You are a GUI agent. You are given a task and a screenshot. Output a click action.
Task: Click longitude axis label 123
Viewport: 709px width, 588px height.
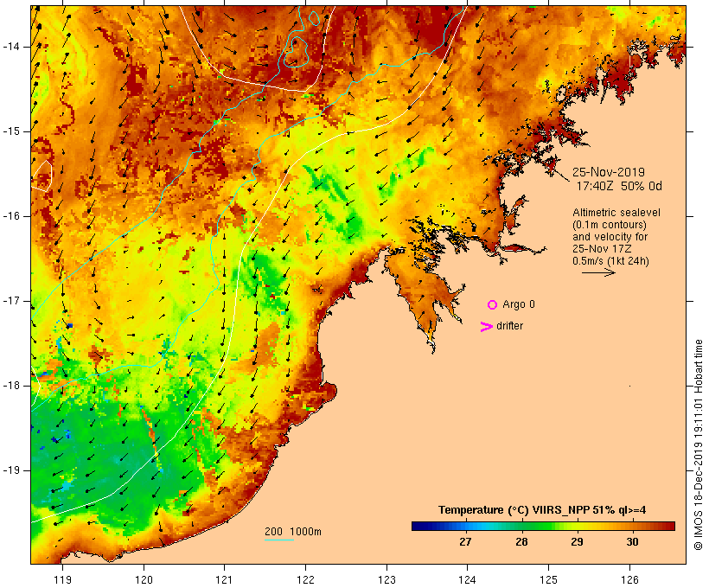386,579
